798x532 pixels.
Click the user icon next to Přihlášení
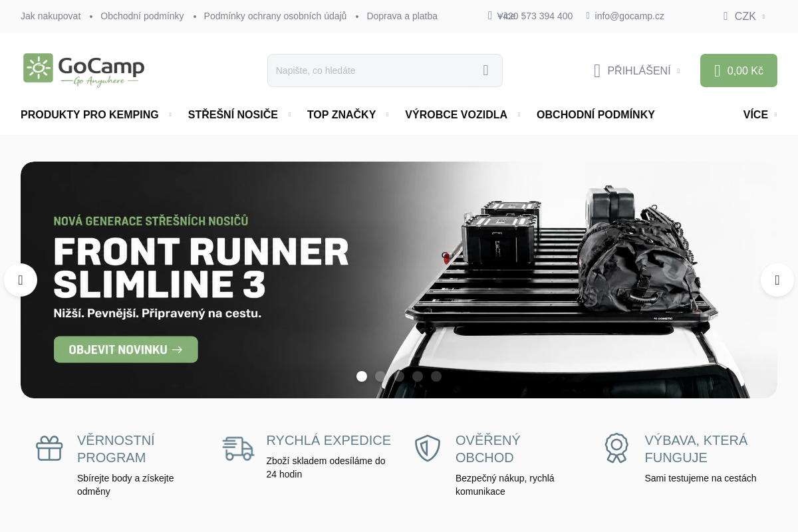click(597, 70)
